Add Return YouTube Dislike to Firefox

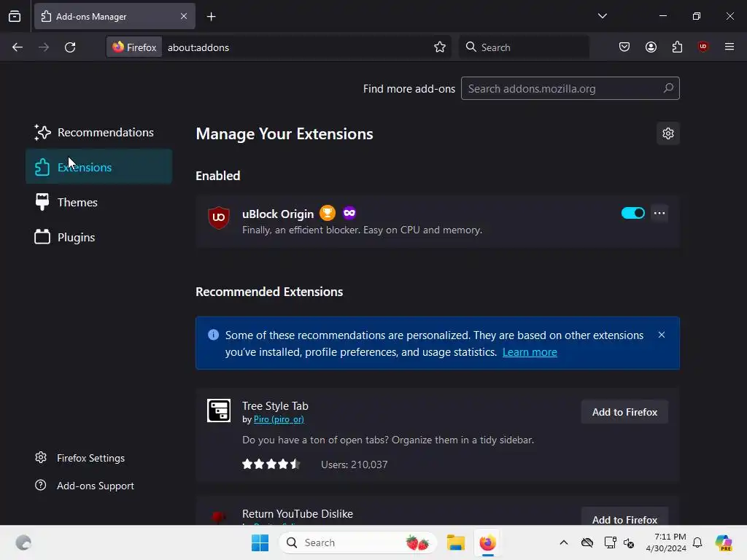[x=624, y=518]
